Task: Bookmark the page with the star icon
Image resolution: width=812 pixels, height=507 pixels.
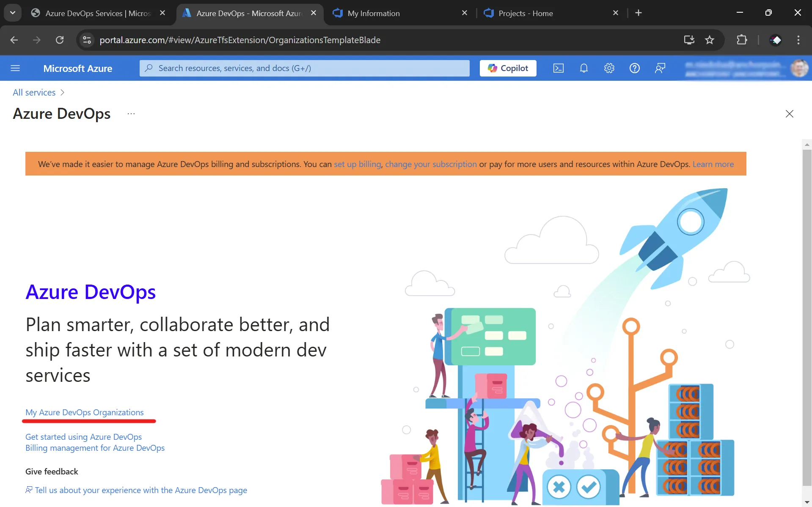Action: point(710,40)
